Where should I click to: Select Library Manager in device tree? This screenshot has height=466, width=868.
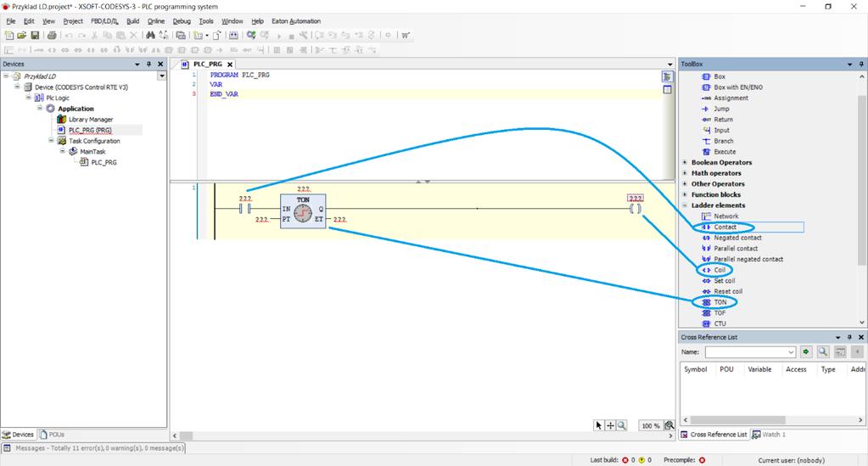[85, 120]
